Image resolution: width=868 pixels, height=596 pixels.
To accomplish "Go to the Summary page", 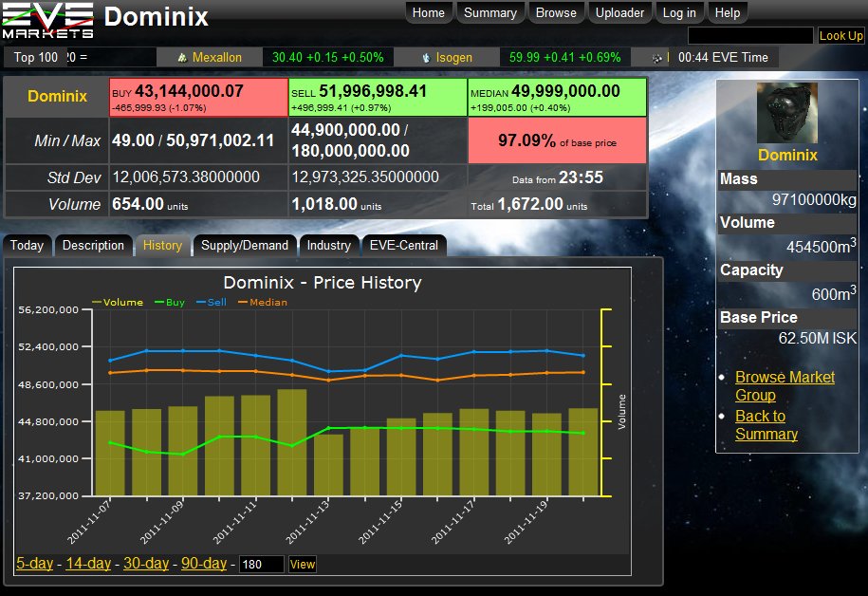I will (490, 12).
